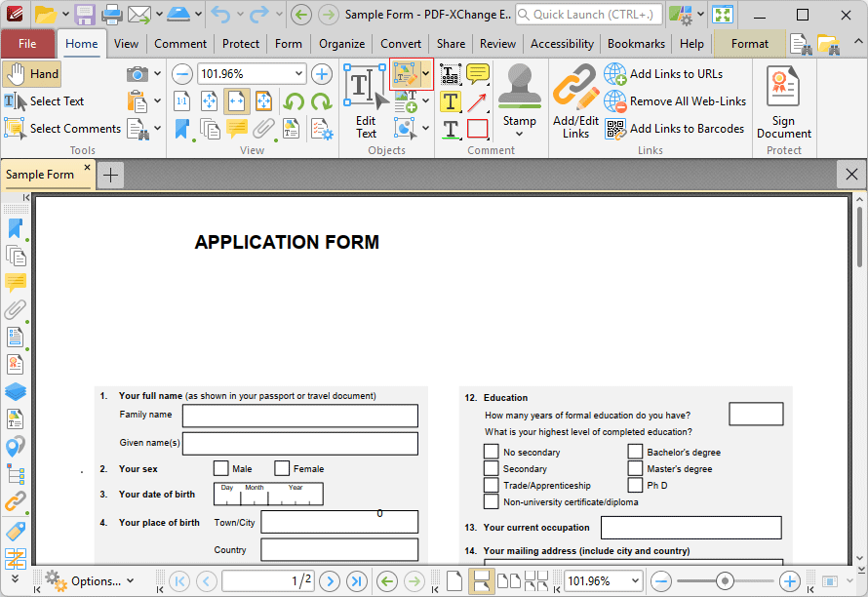Open the Layers pane in sidebar

coord(16,391)
